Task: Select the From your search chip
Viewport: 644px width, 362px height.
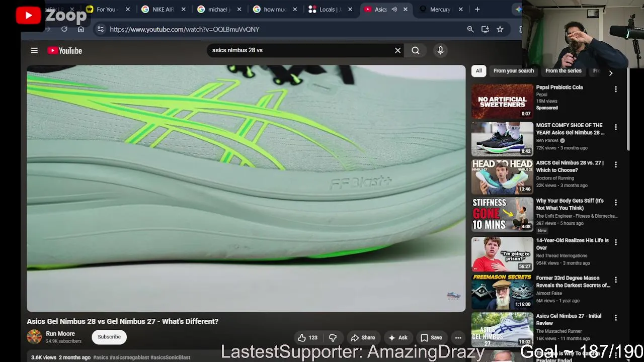Action: click(514, 71)
